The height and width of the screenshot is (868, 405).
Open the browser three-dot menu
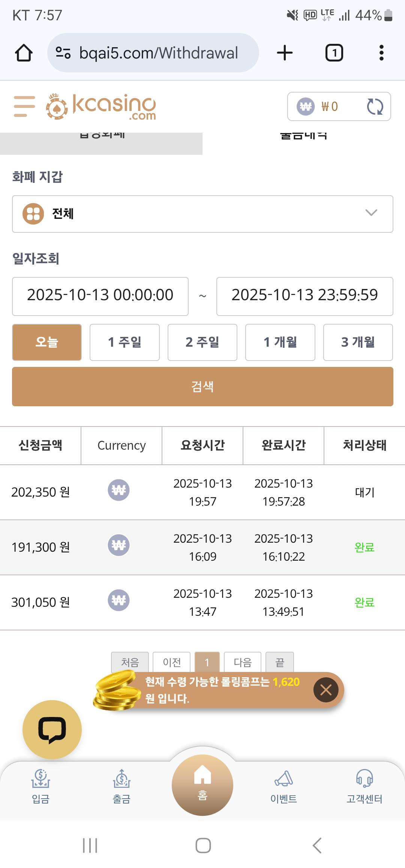[381, 53]
